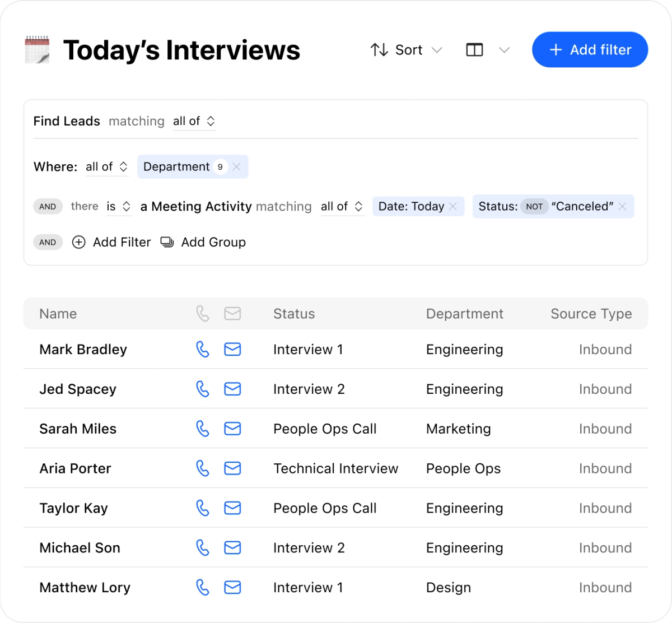This screenshot has width=672, height=623.
Task: Open Taylor Kay's lead row
Action: [x=336, y=508]
